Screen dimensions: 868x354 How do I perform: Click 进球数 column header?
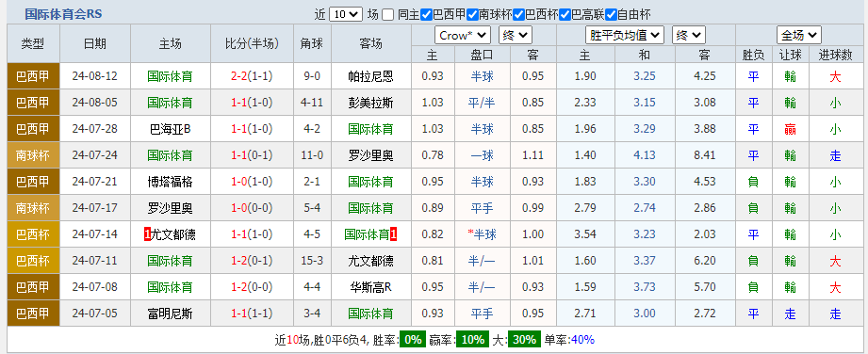(835, 55)
